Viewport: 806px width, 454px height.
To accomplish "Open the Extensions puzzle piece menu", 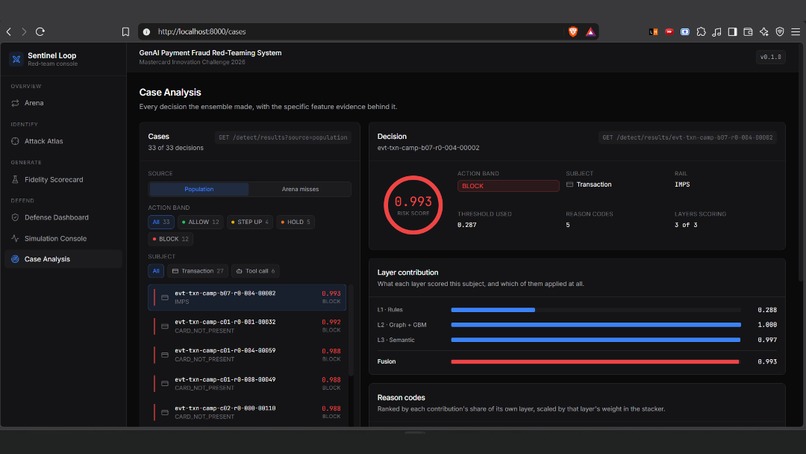I will [x=701, y=32].
